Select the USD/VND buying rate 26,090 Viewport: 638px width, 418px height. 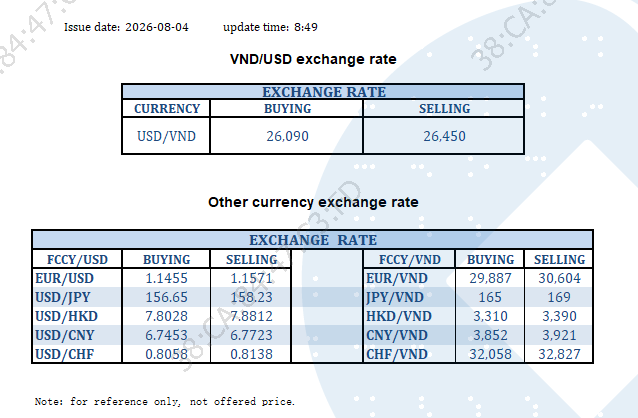coord(287,136)
